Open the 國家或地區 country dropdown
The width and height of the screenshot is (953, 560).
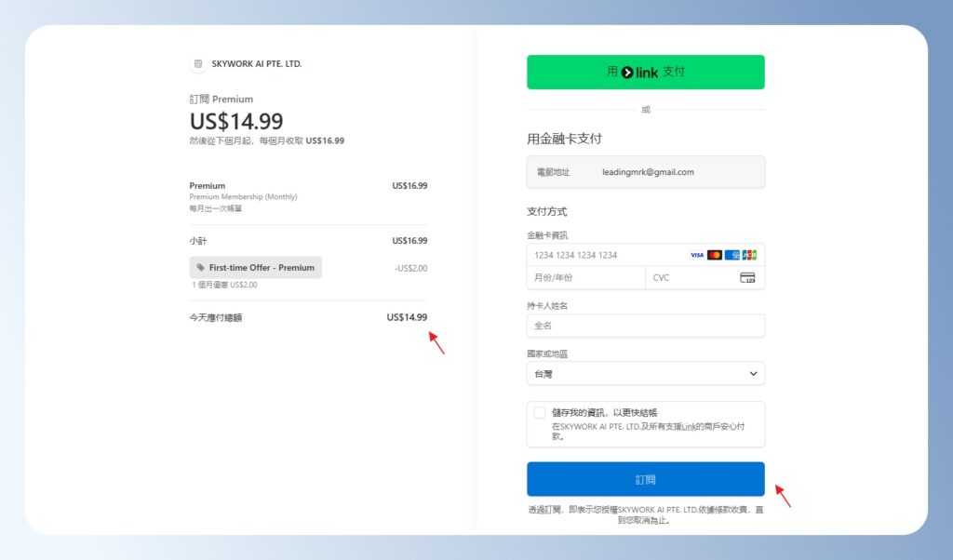click(646, 373)
